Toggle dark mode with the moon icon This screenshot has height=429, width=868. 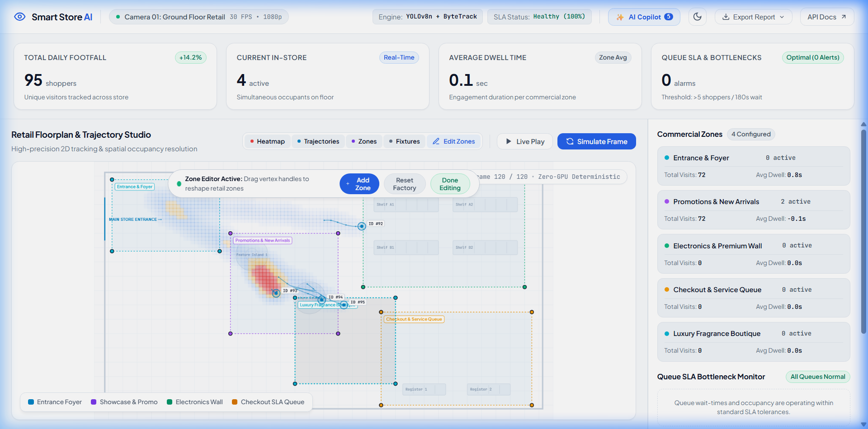coord(698,17)
